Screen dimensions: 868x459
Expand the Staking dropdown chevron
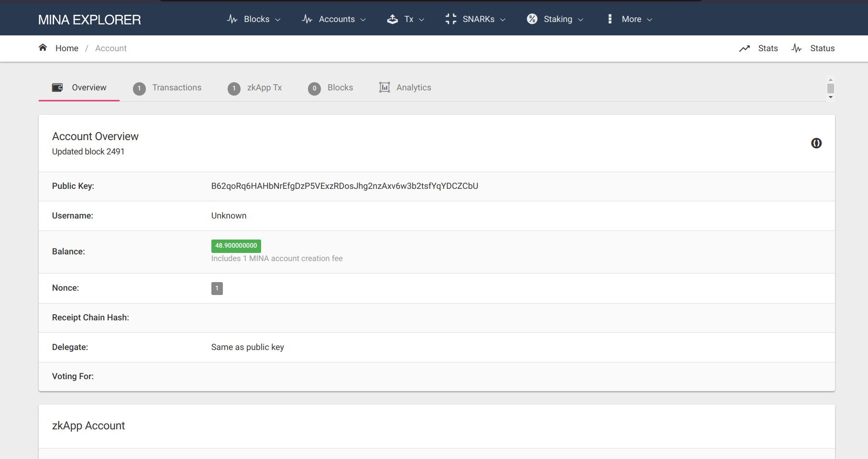(x=581, y=20)
